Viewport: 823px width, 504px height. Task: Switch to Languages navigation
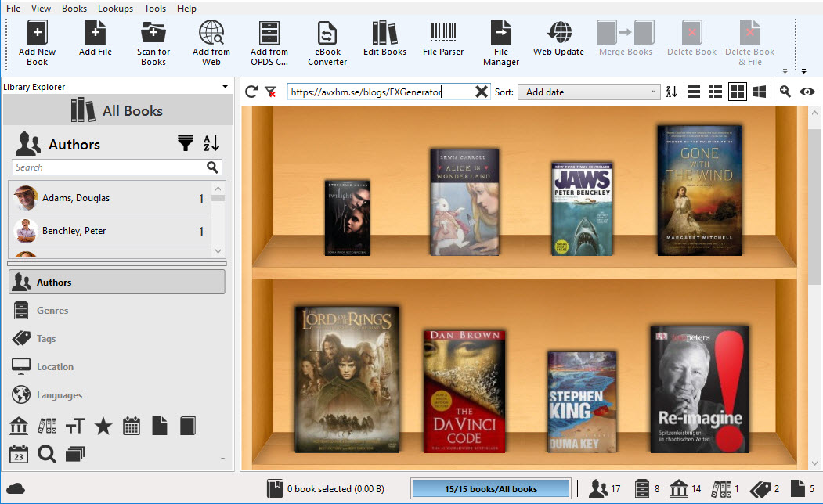click(117, 395)
